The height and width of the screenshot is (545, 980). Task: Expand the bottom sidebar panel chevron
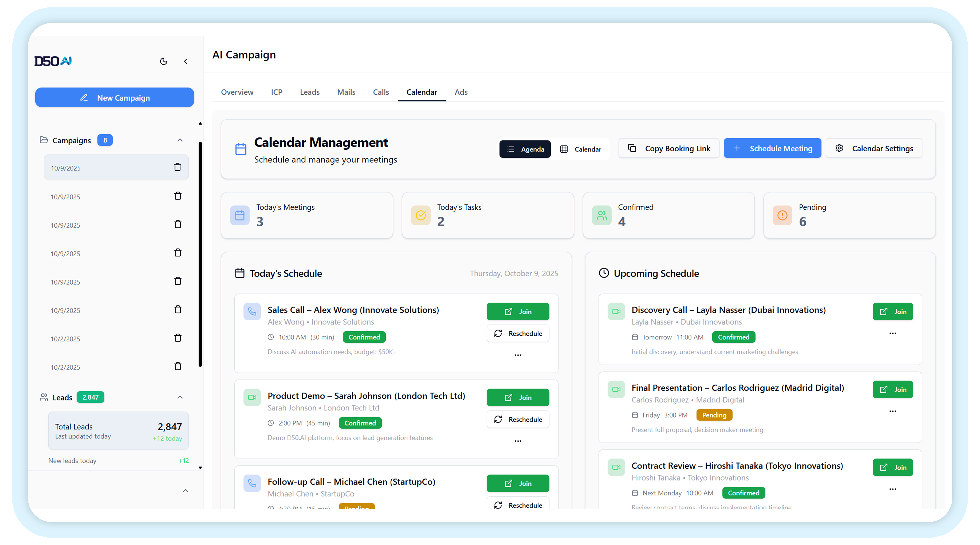point(185,491)
